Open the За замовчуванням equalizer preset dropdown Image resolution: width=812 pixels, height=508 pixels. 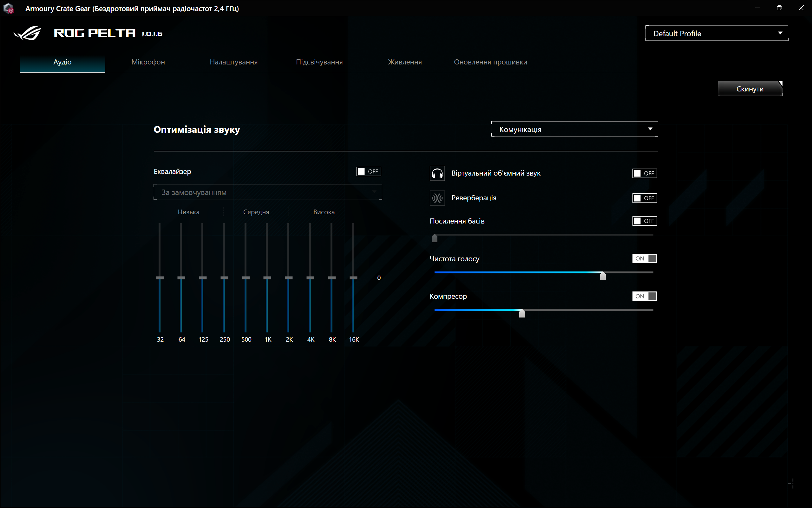pos(268,192)
